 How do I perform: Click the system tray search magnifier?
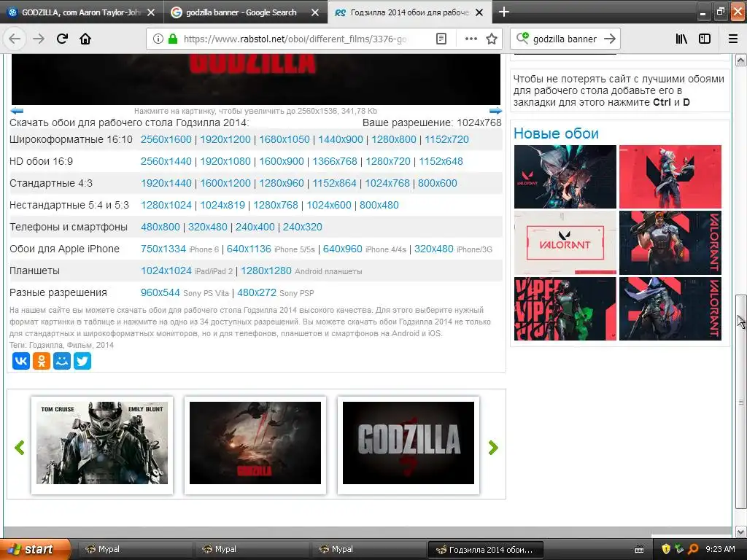click(x=693, y=549)
